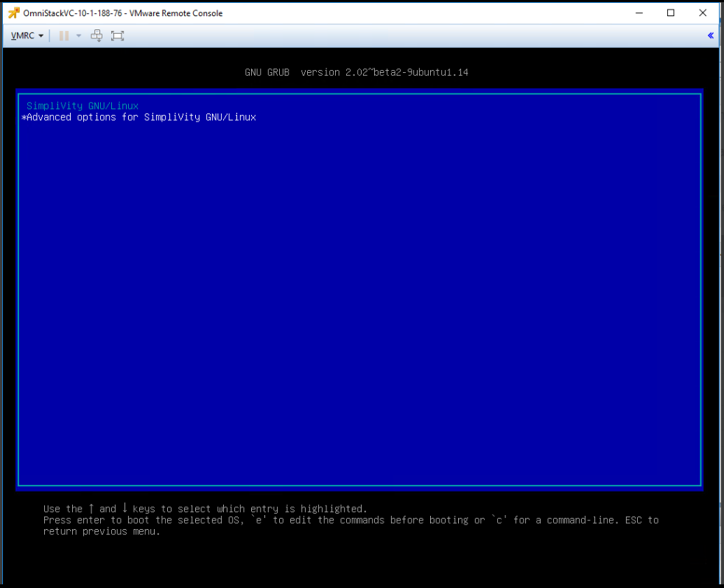Minimize the VMware Remote Console window
Image resolution: width=724 pixels, height=588 pixels.
point(639,13)
